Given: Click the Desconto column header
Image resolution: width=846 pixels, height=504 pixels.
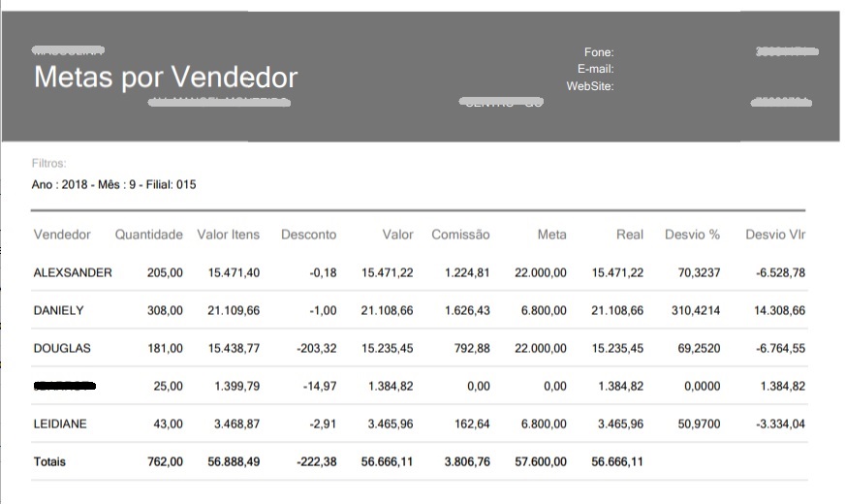Looking at the screenshot, I should [x=308, y=235].
